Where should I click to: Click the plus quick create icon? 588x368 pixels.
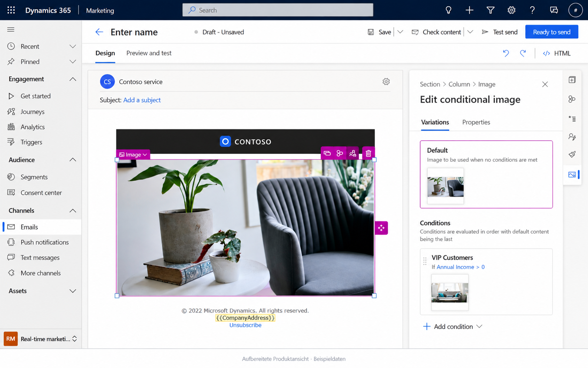click(x=469, y=10)
